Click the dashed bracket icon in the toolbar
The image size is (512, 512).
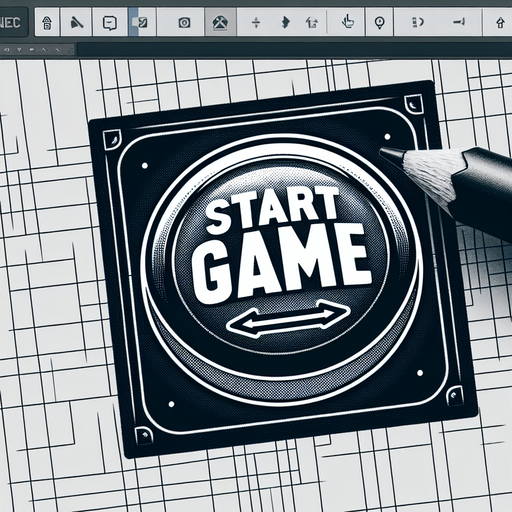point(418,23)
